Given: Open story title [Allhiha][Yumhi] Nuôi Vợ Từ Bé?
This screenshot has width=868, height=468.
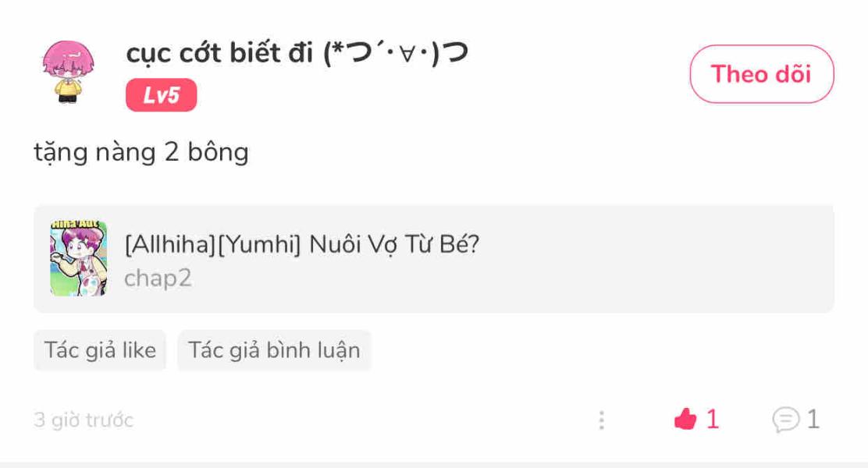Looking at the screenshot, I should (x=302, y=244).
